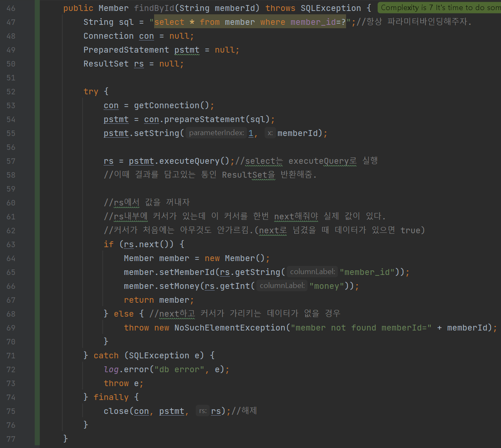Click the 'columnLabel:' hint before "money"
The image size is (501, 448).
click(282, 285)
